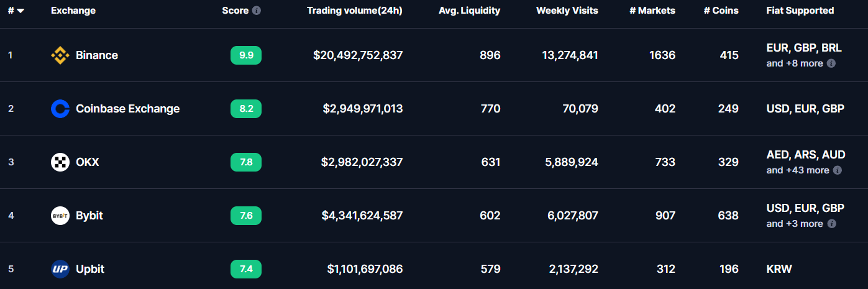The height and width of the screenshot is (289, 868).
Task: Open the Coinbase Exchange name link
Action: coord(127,109)
